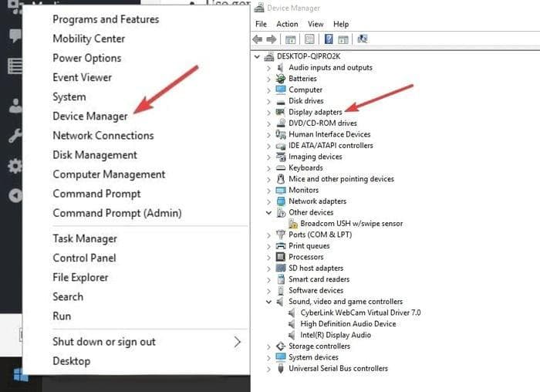Image resolution: width=540 pixels, height=392 pixels.
Task: Select Broadcom USH w/swipe sensor
Action: (351, 224)
